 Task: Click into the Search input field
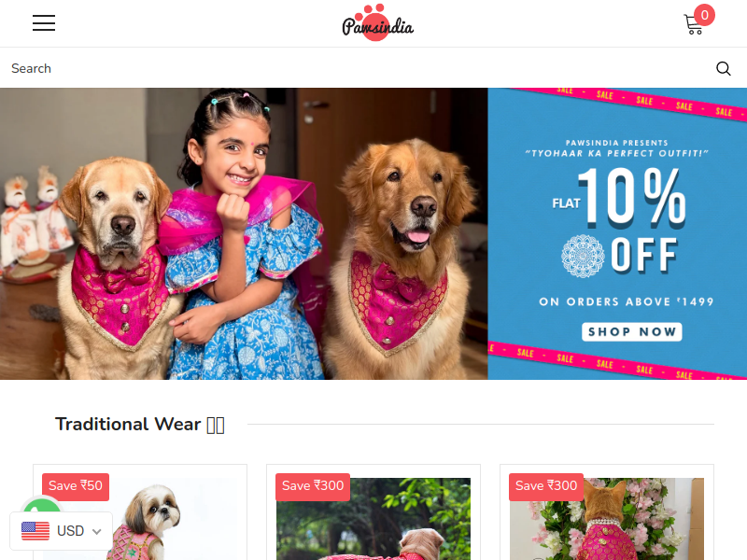tap(358, 68)
